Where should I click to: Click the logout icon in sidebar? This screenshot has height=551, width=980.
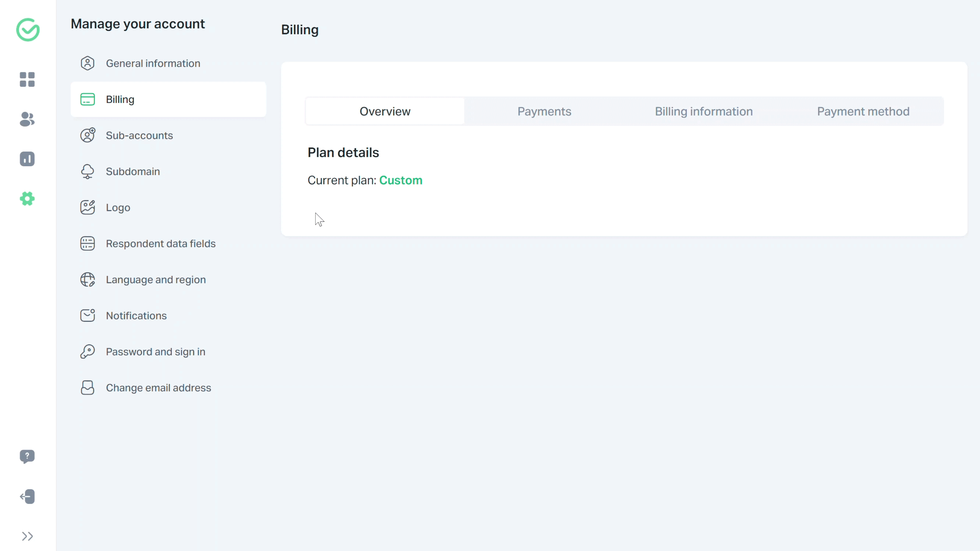click(x=27, y=497)
